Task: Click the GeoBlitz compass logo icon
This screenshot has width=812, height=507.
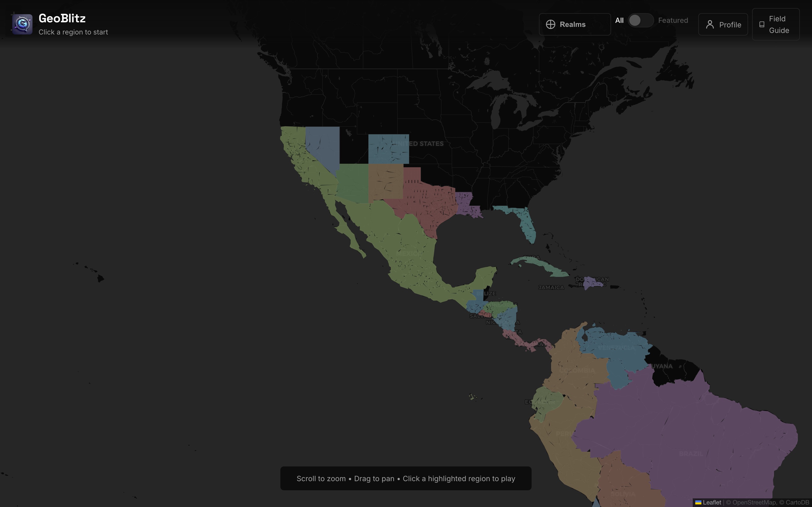Action: click(22, 24)
